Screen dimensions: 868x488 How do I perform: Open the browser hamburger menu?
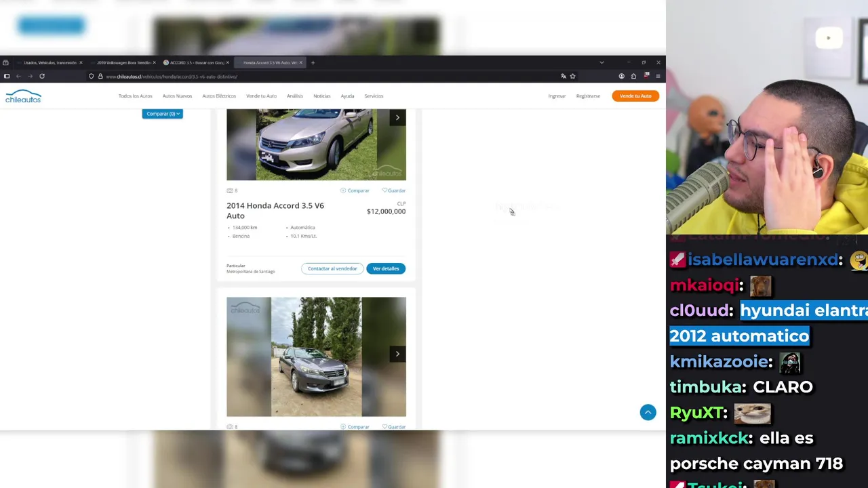pos(658,76)
